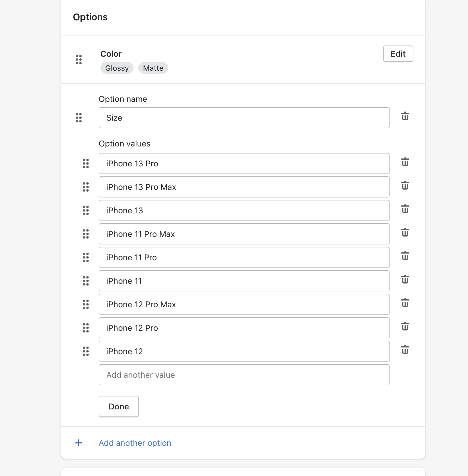Click the Add another value field
The image size is (468, 476).
[244, 375]
